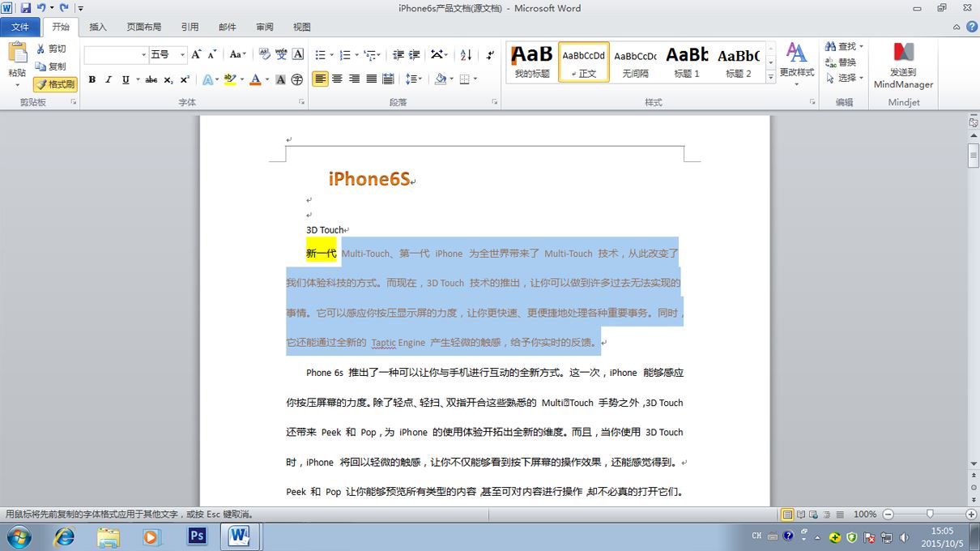Click the multilevel list icon
This screenshot has width=980, height=551.
pyautogui.click(x=370, y=54)
